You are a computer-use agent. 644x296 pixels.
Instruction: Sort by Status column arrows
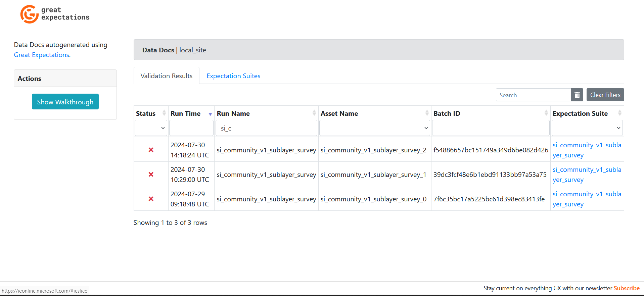coord(164,113)
